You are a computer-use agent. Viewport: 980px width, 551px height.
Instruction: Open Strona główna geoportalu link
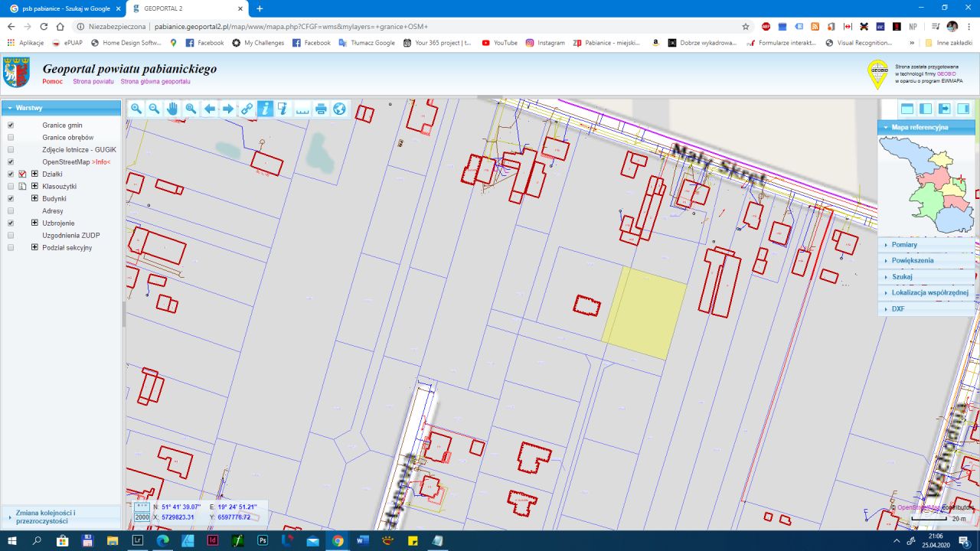[x=155, y=81]
